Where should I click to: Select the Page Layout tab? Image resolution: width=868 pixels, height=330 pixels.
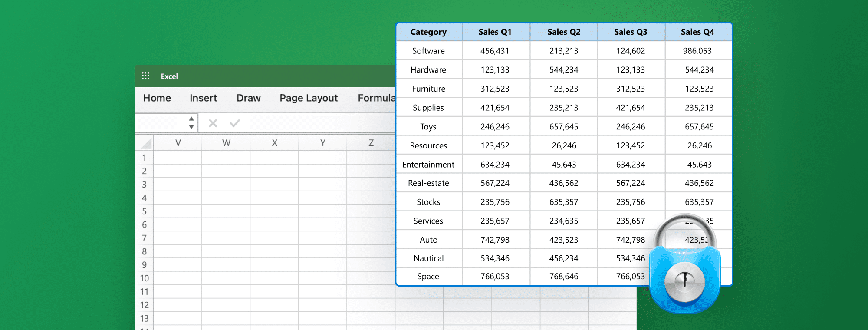click(x=308, y=98)
